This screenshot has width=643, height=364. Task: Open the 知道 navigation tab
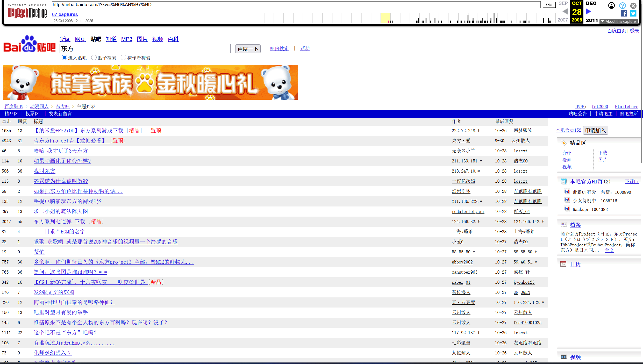coord(111,39)
